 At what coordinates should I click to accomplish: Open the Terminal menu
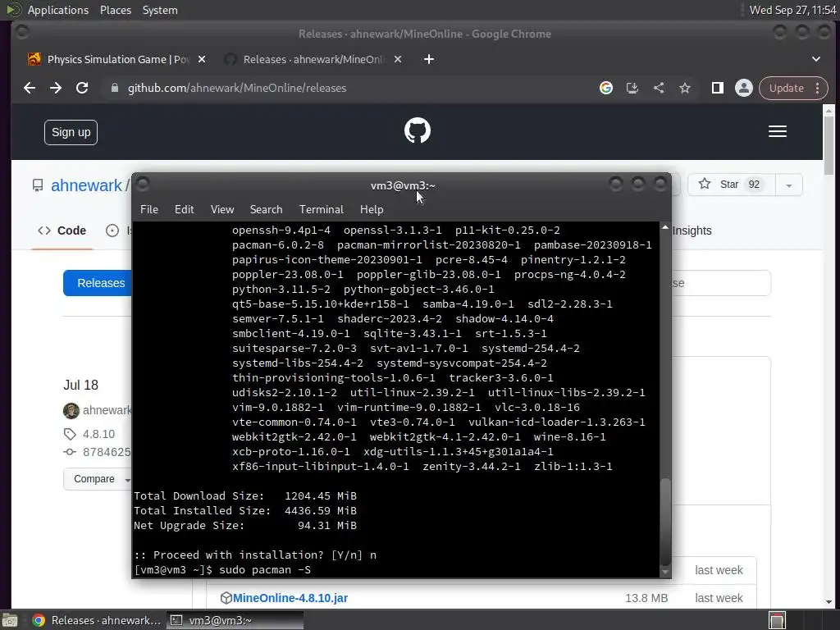coord(321,209)
